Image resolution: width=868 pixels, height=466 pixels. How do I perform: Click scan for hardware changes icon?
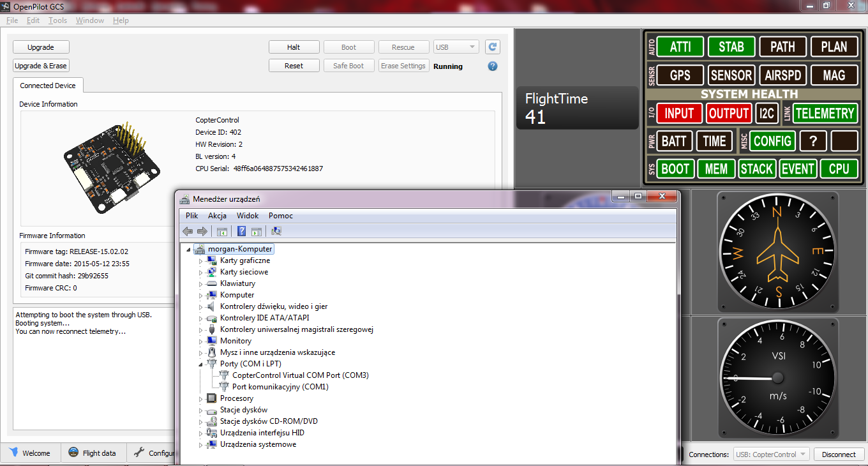coord(276,231)
